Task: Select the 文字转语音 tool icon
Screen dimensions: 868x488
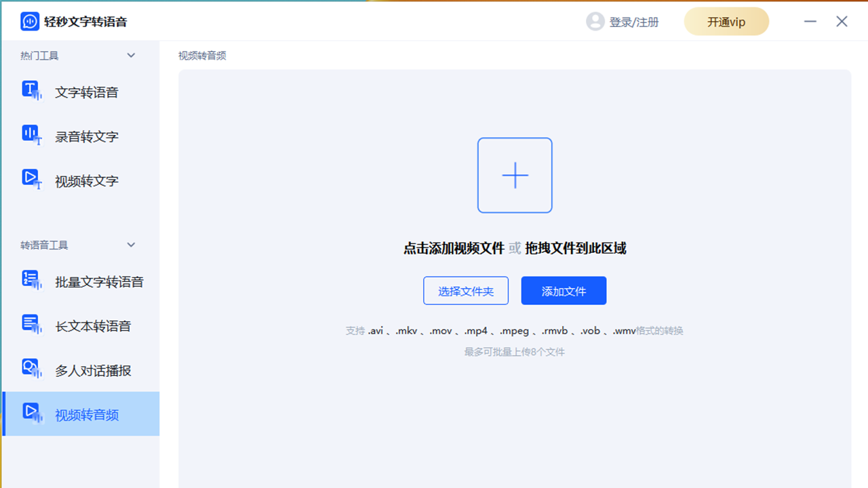Action: tap(30, 90)
